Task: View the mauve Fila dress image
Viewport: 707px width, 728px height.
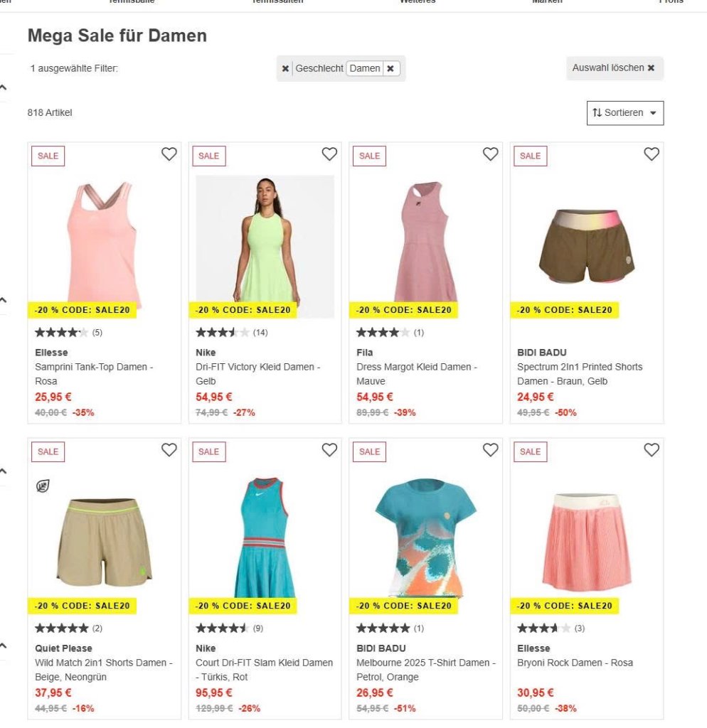Action: 425,242
